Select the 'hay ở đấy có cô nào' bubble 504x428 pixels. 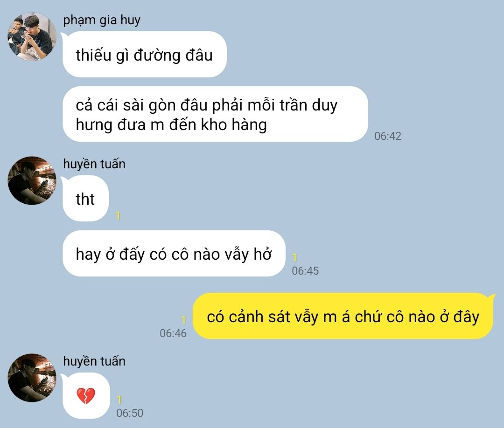coord(174,253)
